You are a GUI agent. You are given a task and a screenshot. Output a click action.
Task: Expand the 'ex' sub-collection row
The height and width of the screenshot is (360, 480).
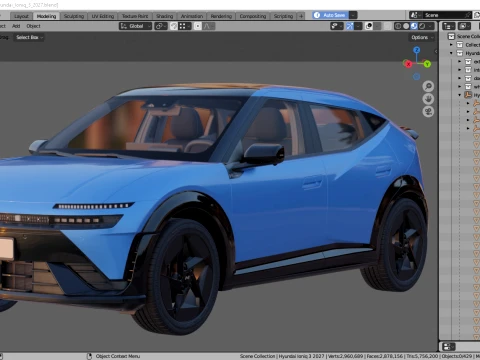(460, 61)
